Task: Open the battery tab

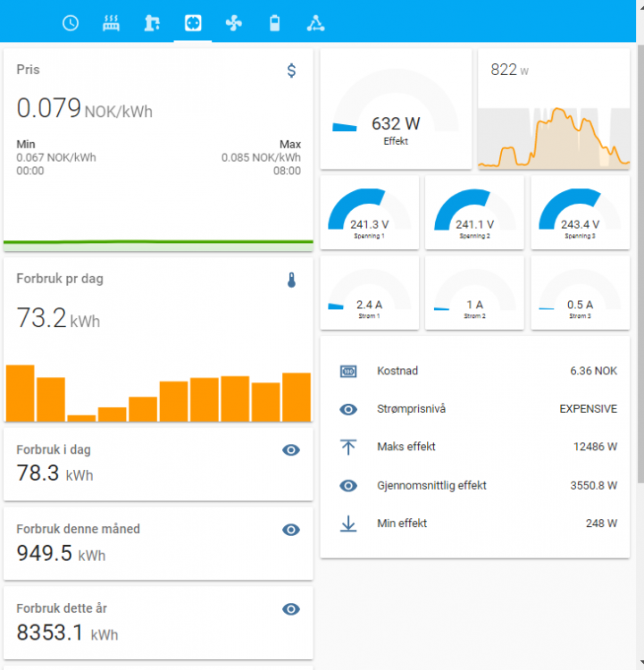Action: click(x=274, y=23)
